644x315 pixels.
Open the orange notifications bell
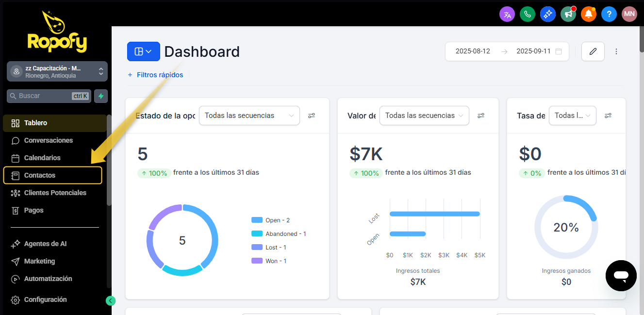589,14
